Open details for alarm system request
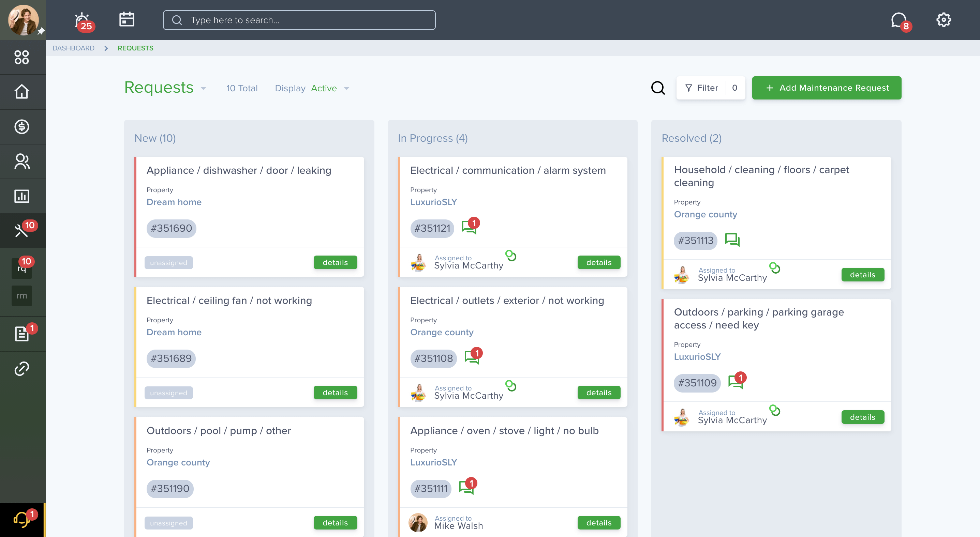The height and width of the screenshot is (537, 980). (599, 262)
